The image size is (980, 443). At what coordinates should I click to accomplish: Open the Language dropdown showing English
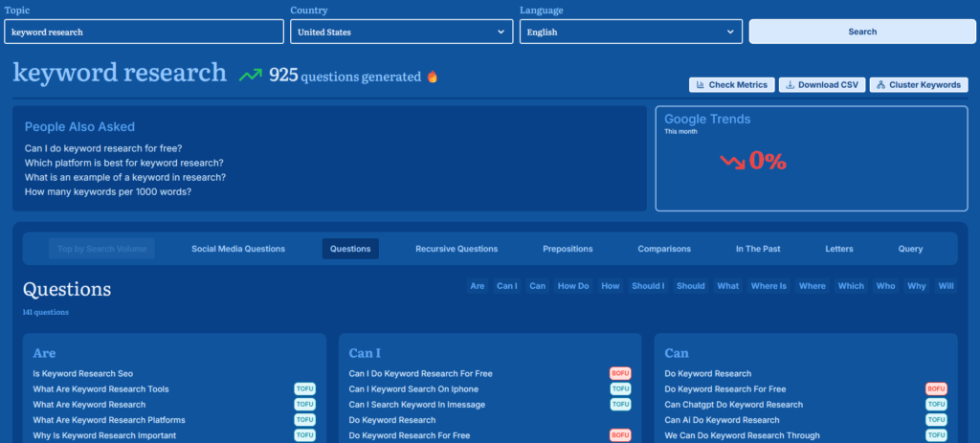pos(632,32)
